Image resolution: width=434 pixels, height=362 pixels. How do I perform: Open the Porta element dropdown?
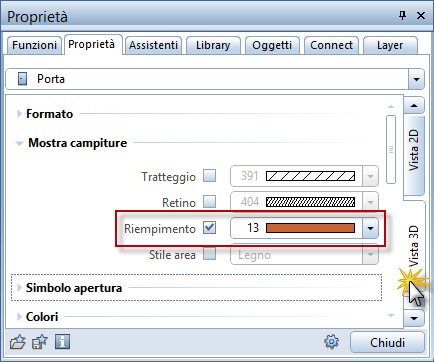coord(416,79)
